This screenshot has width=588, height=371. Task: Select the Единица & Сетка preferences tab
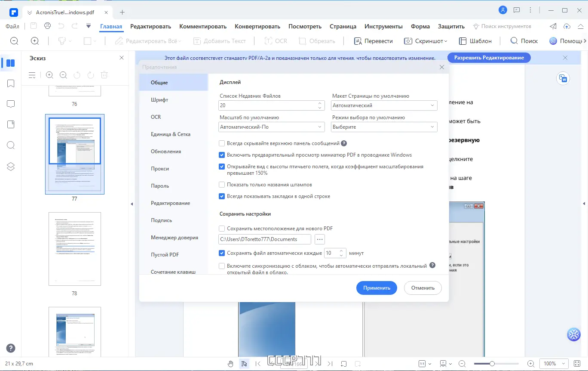[171, 134]
